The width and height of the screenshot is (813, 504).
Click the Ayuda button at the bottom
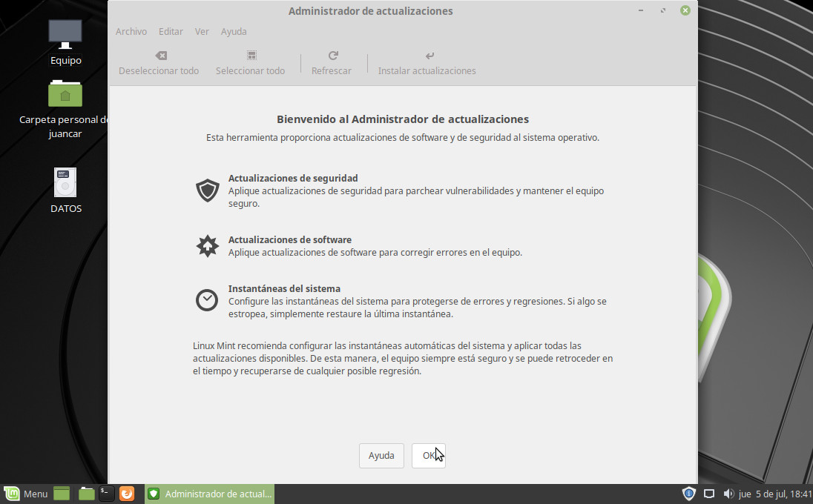coord(381,456)
